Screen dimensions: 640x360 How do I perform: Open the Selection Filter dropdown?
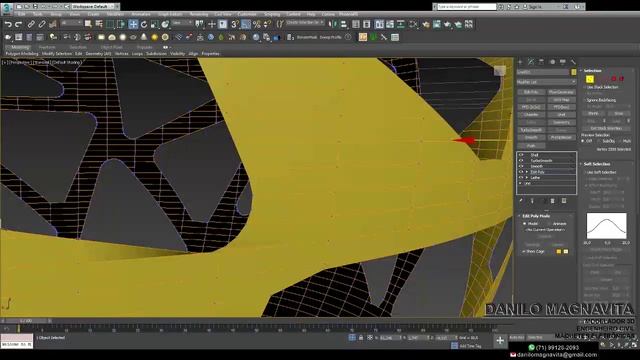click(x=71, y=23)
